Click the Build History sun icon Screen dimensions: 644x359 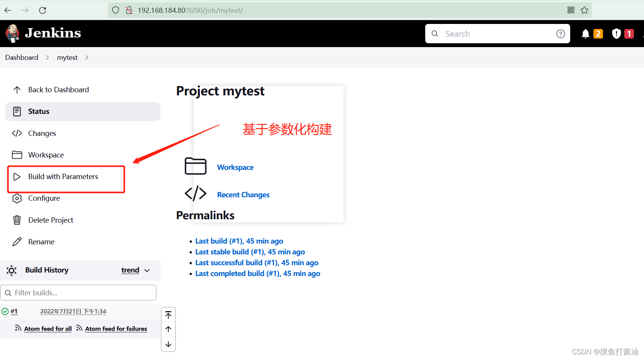(x=12, y=271)
